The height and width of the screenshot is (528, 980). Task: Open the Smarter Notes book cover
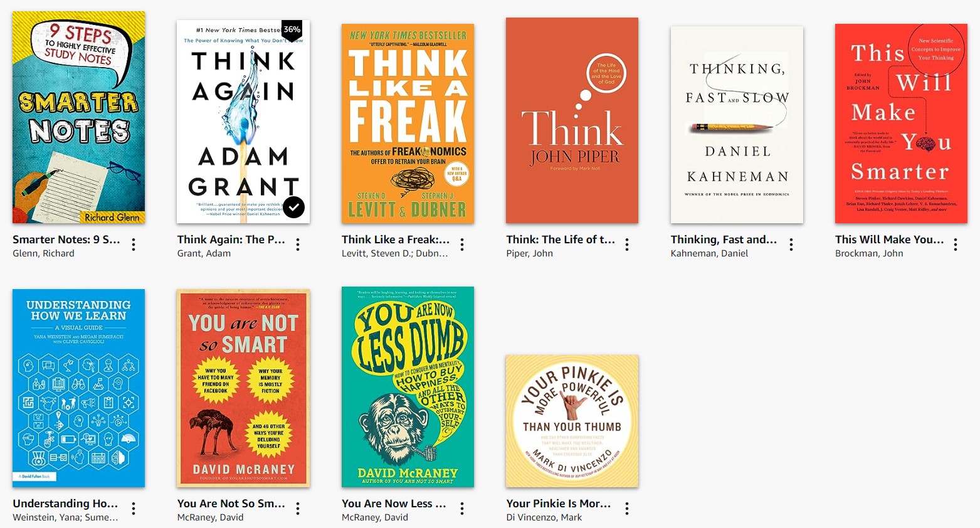79,117
